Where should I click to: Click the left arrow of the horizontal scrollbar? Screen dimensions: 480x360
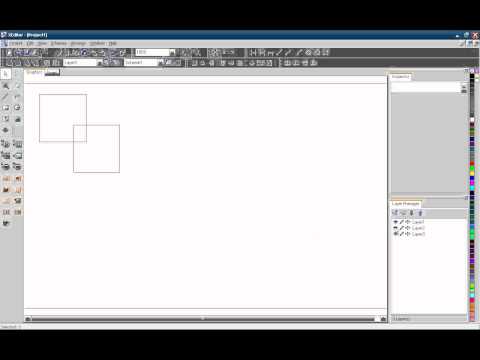point(28,319)
